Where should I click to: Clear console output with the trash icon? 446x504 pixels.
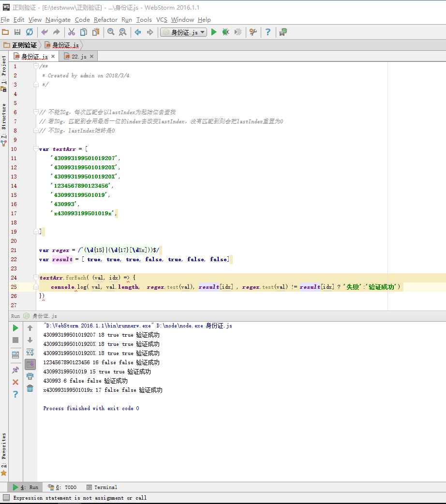click(x=30, y=388)
